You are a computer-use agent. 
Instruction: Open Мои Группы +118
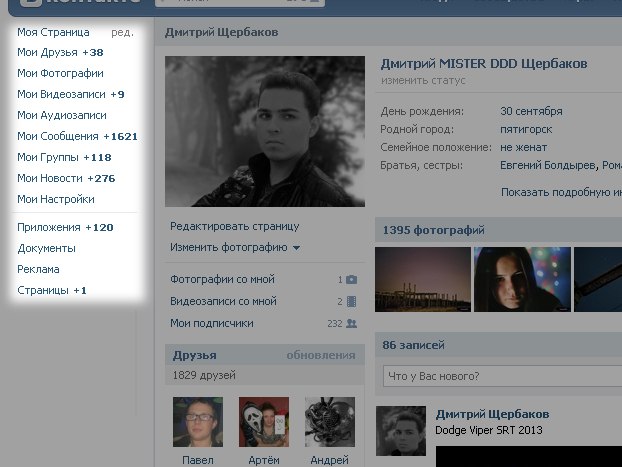click(64, 158)
